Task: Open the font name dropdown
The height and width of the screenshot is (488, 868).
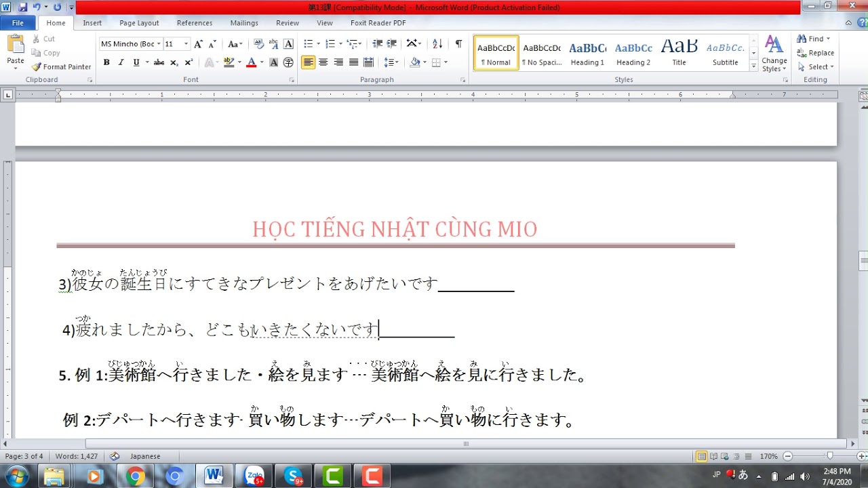Action: tap(159, 44)
